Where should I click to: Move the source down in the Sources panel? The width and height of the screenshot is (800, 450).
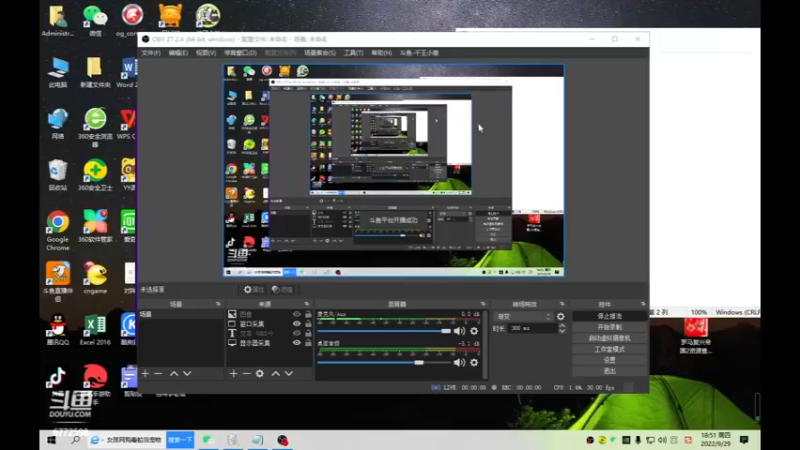pyautogui.click(x=289, y=373)
